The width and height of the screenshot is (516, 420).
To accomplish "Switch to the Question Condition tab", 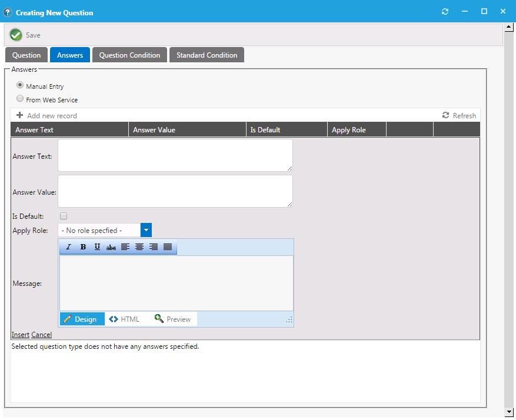I will pos(129,55).
